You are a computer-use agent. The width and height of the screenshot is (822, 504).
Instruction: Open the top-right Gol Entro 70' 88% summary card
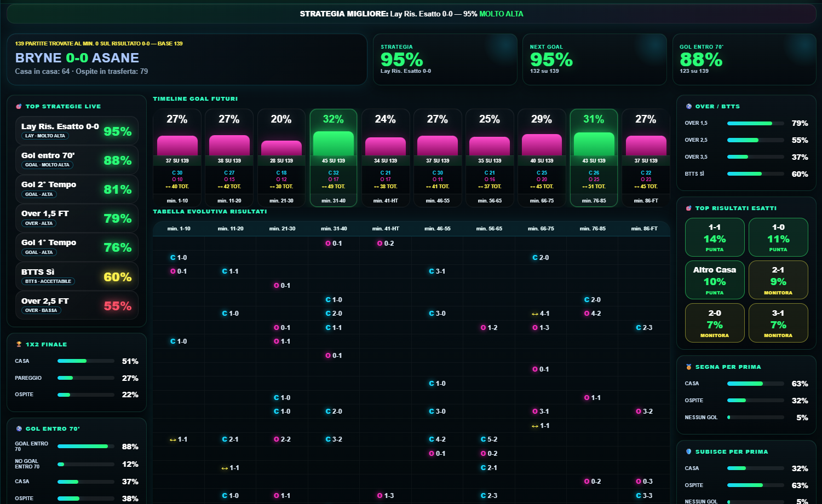click(x=744, y=59)
